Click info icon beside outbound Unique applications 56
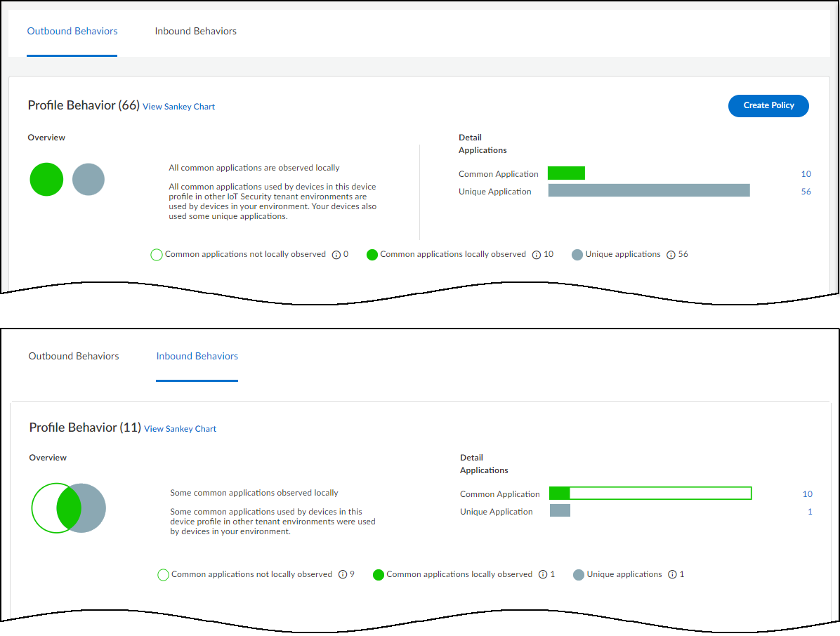The image size is (840, 636). [x=671, y=255]
